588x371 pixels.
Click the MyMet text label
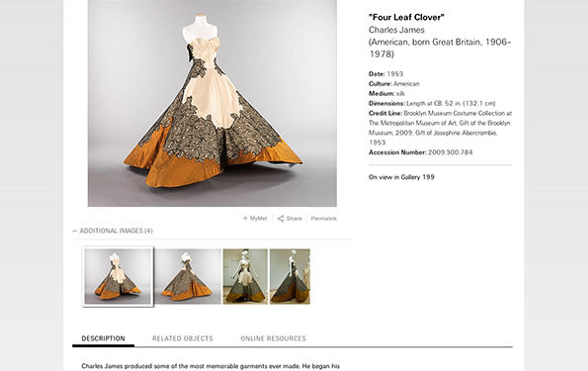click(x=258, y=218)
